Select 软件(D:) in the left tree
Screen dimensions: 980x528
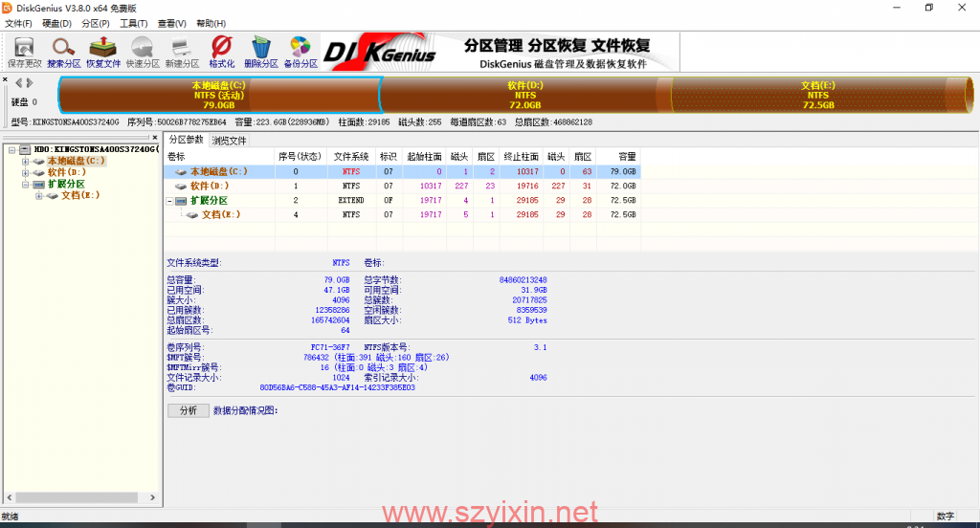coord(67,172)
